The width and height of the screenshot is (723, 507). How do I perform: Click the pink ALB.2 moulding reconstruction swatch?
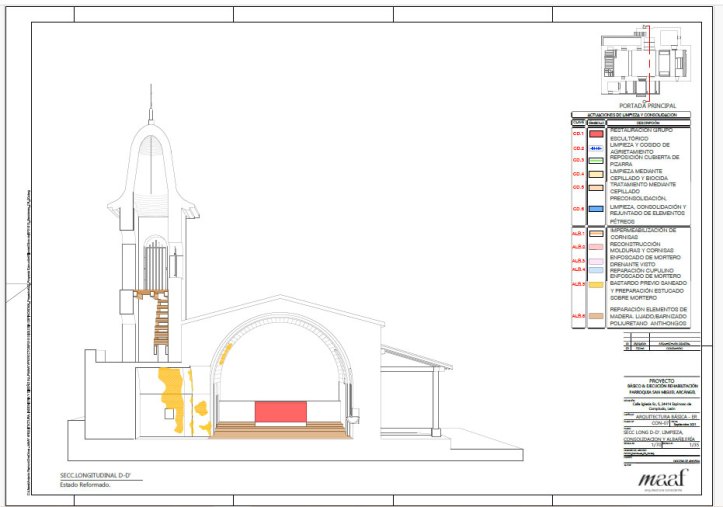(593, 246)
